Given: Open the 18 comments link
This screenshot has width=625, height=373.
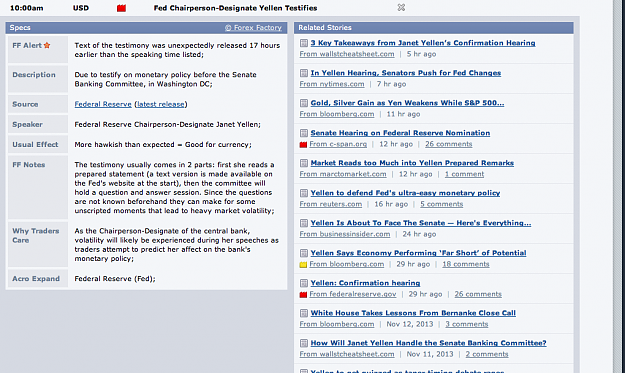Looking at the screenshot, I should [466, 264].
